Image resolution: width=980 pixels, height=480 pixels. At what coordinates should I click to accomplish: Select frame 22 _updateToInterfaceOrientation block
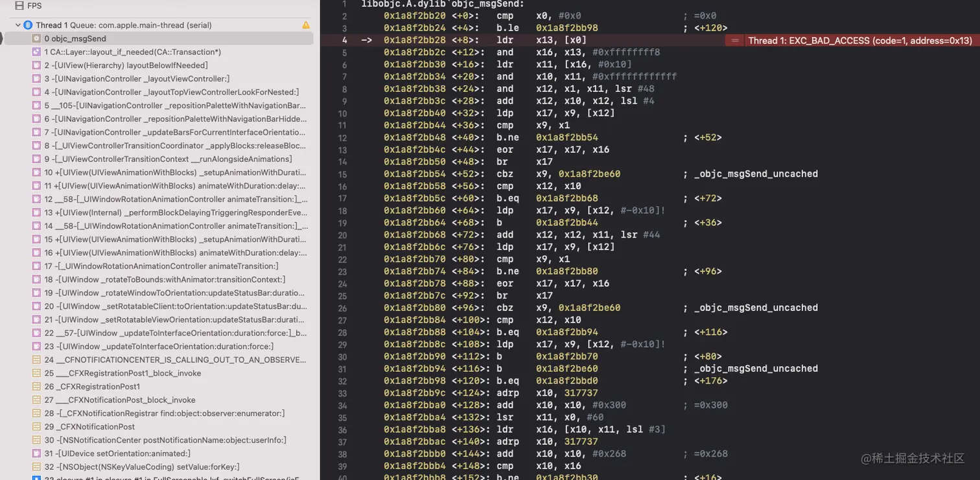[159, 333]
